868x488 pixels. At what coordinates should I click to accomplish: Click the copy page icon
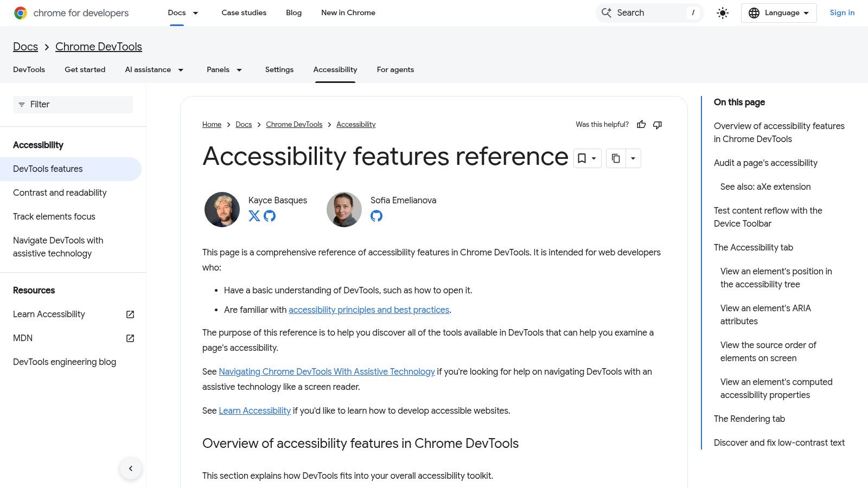point(616,158)
